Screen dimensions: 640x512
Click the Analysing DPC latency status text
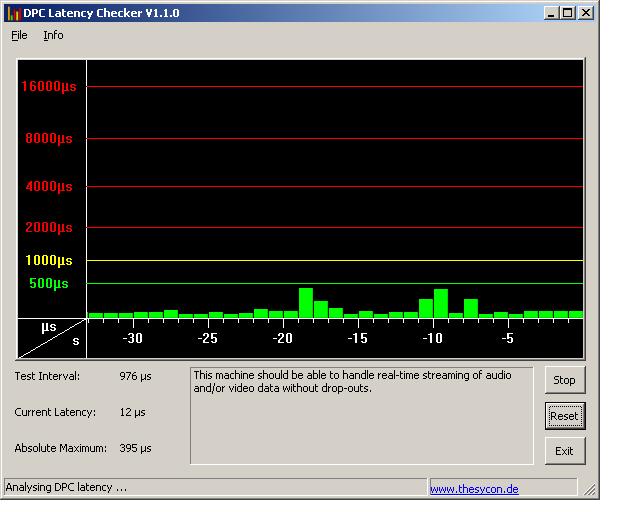tap(66, 487)
